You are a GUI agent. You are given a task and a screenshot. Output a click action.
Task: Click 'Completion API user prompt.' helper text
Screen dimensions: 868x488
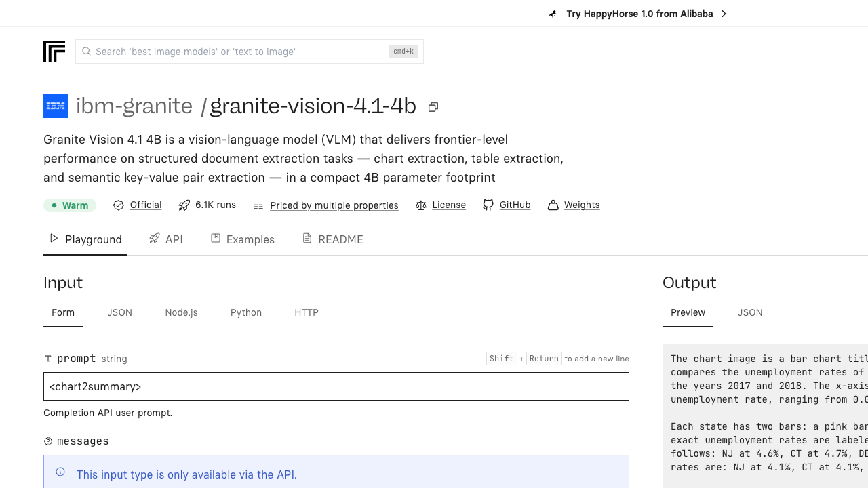click(108, 413)
